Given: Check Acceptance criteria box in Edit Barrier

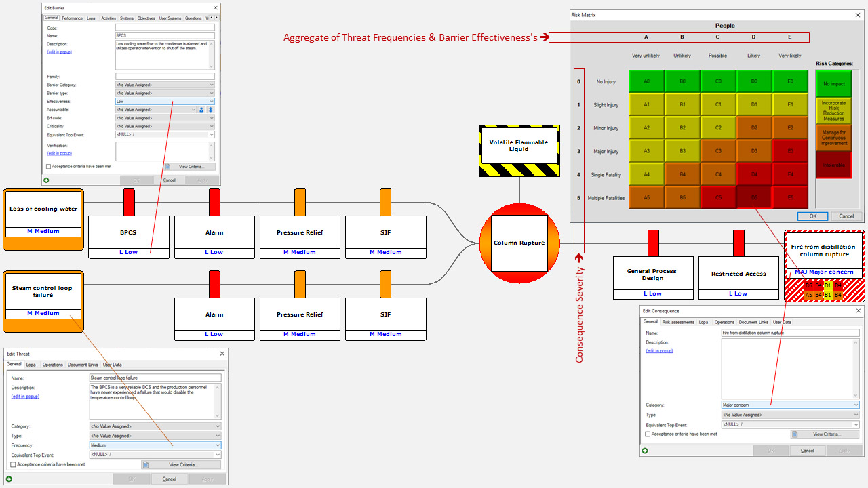Looking at the screenshot, I should tap(48, 166).
